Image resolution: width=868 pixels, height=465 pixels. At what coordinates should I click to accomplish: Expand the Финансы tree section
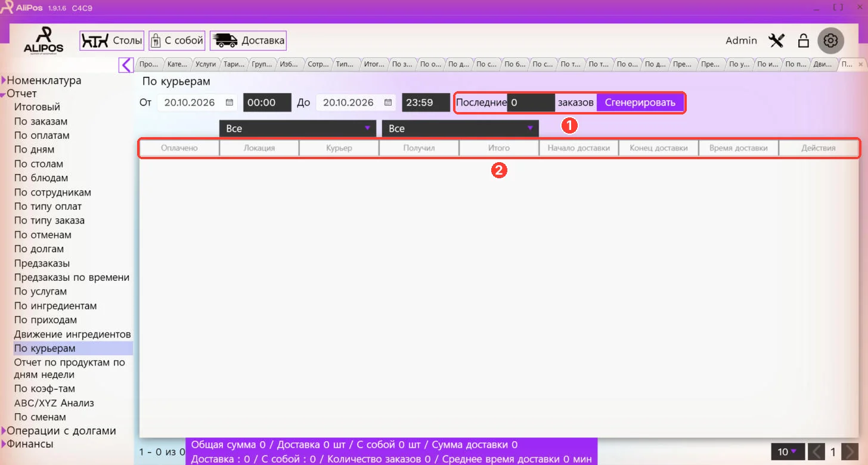click(4, 444)
